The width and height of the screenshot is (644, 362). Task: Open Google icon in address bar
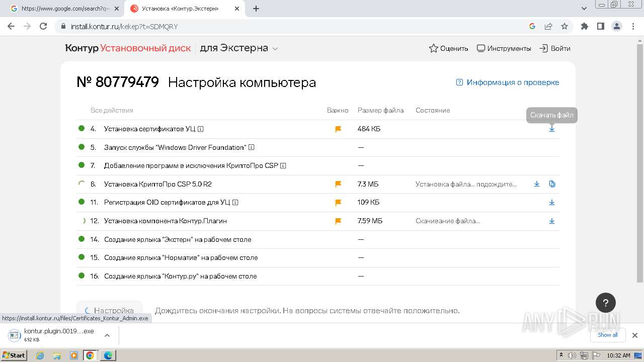[x=532, y=26]
